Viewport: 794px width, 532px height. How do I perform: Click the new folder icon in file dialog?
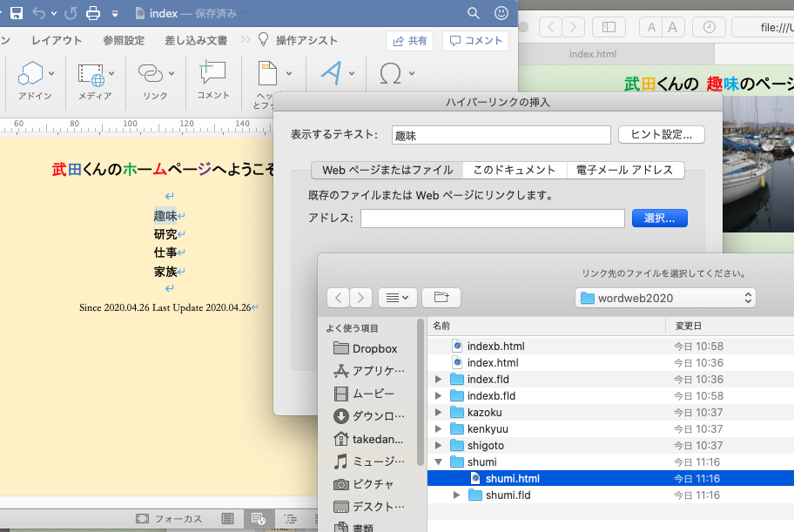click(441, 298)
